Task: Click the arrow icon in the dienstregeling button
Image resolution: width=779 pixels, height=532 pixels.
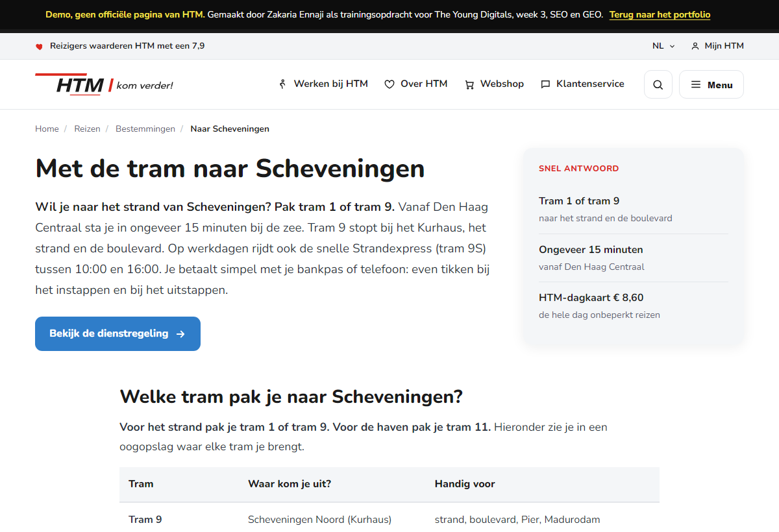Action: tap(180, 334)
